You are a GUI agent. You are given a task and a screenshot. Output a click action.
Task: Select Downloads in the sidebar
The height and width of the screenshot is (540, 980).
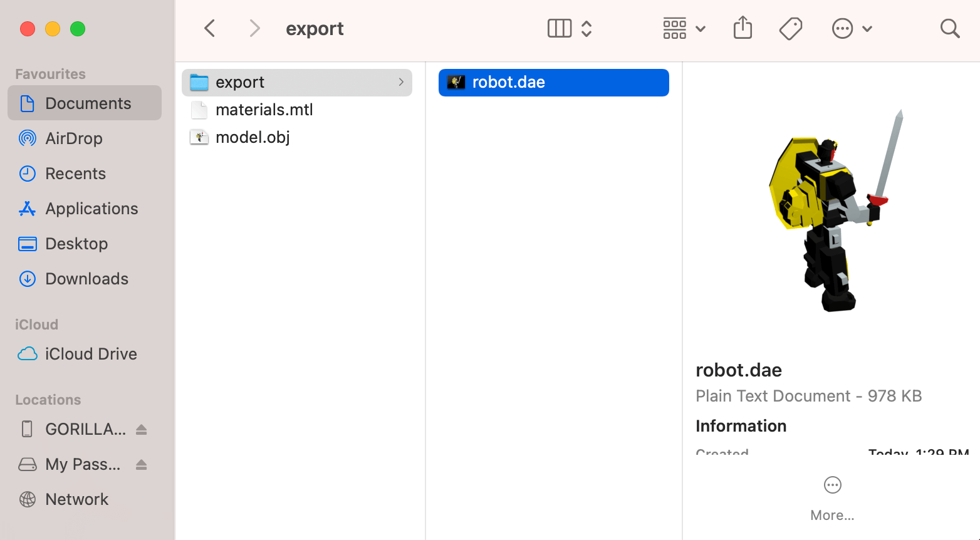click(x=86, y=279)
